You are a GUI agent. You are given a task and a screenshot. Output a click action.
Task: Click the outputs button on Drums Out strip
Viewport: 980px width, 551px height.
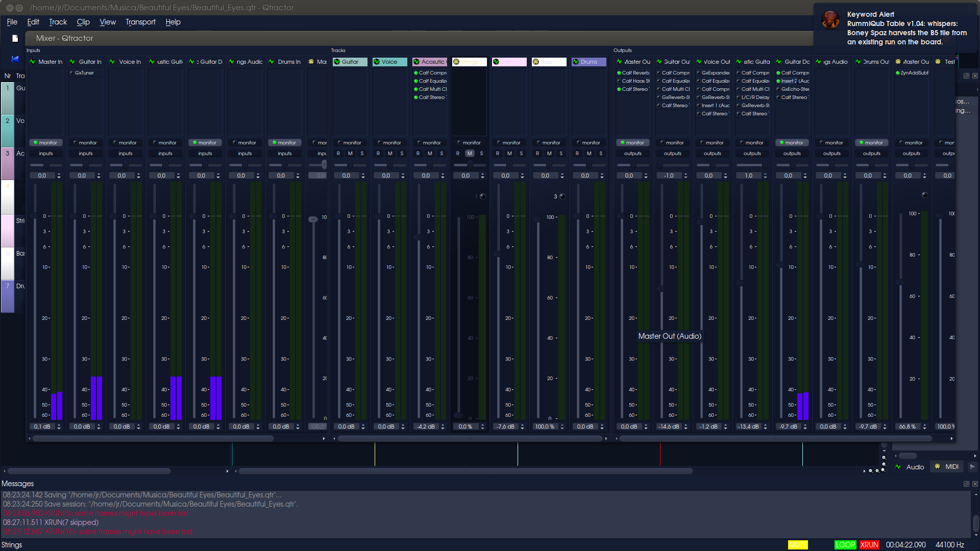[872, 154]
